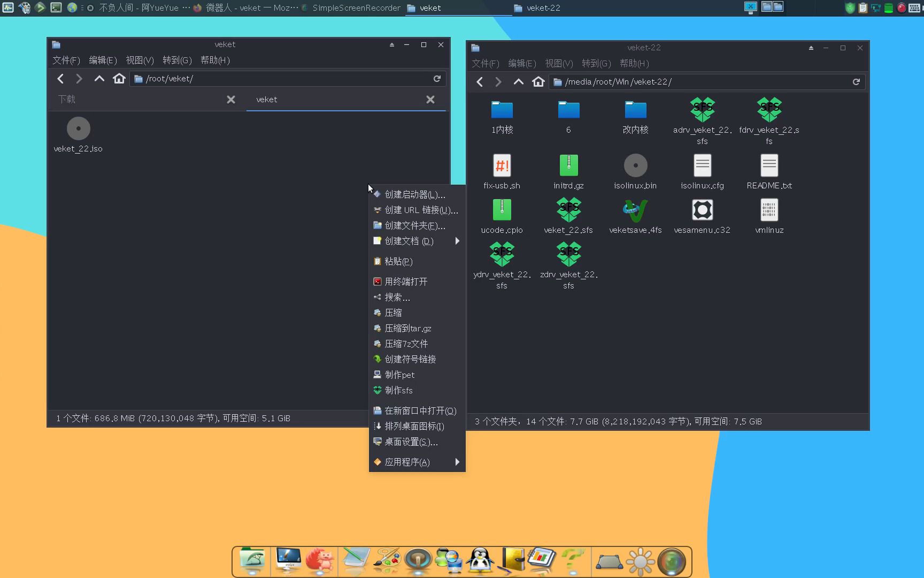924x578 pixels.
Task: Open 文件(F) menu in veket-22 window
Action: (485, 63)
